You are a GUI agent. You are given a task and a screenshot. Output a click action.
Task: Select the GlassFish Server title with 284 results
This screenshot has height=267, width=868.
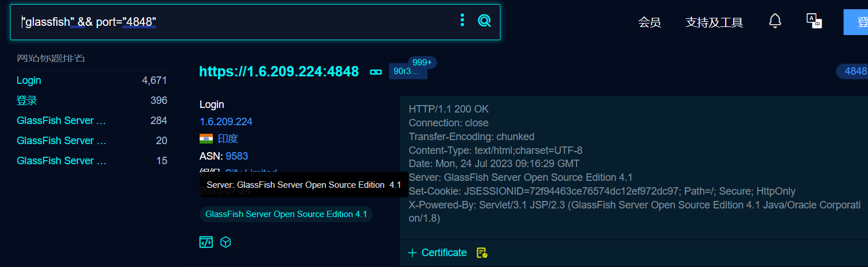(61, 121)
